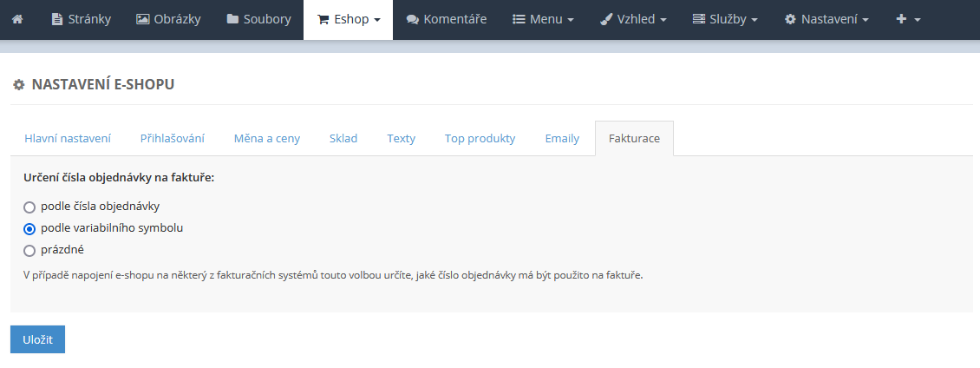
Task: Click the Obrázky image icon
Action: [x=143, y=19]
